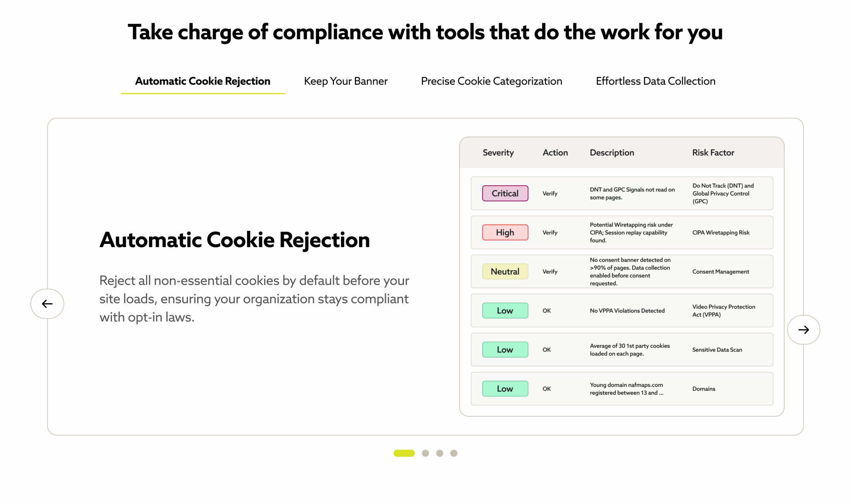Click the Sensitive Data Scan row

pyautogui.click(x=622, y=350)
